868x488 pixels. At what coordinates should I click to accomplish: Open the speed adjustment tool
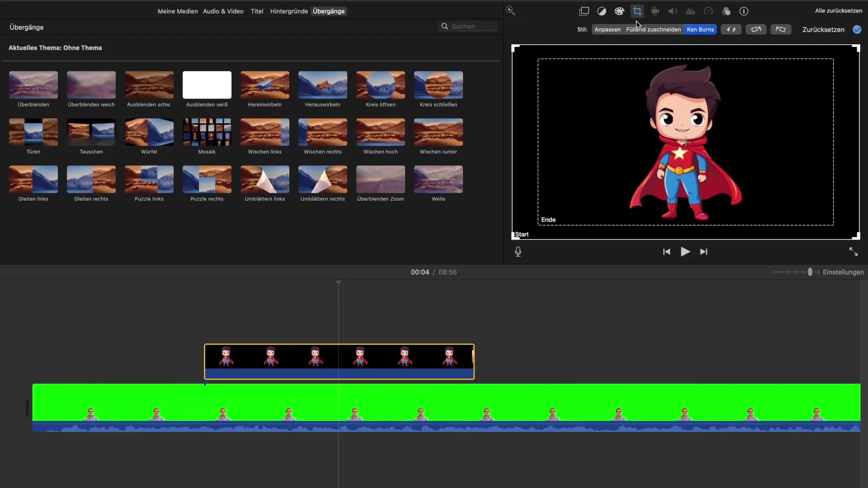(708, 11)
